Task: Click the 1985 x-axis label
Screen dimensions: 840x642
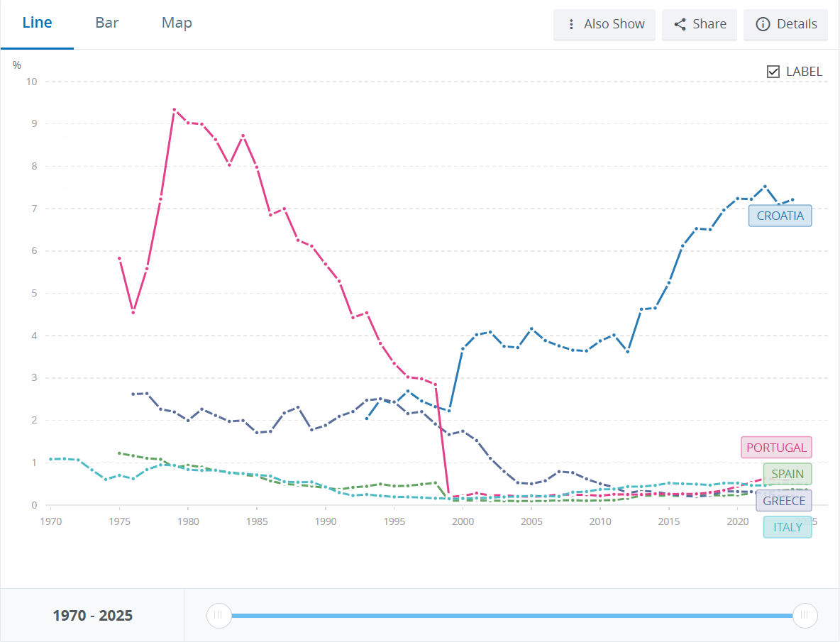Action: (257, 521)
